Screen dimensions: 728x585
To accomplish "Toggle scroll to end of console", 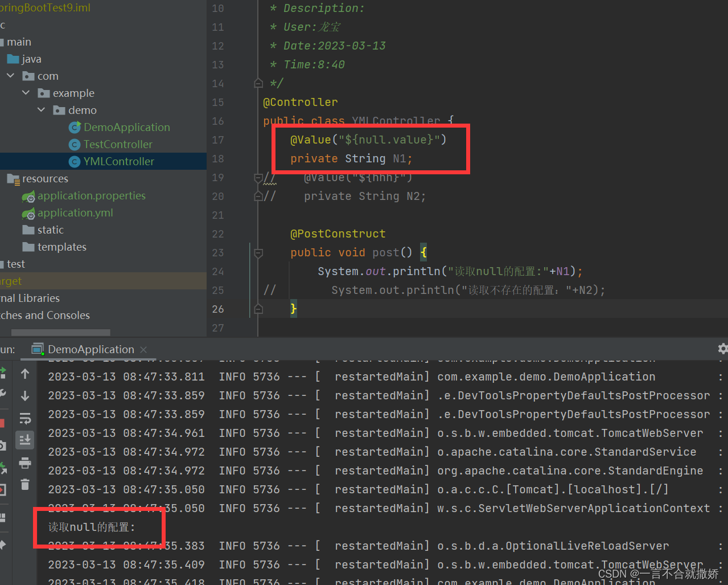I will [25, 440].
